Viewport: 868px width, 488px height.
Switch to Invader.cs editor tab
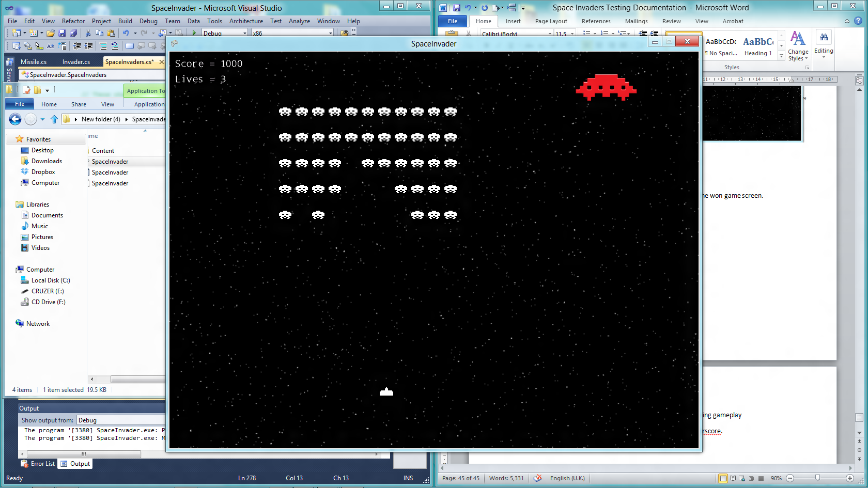(x=76, y=62)
